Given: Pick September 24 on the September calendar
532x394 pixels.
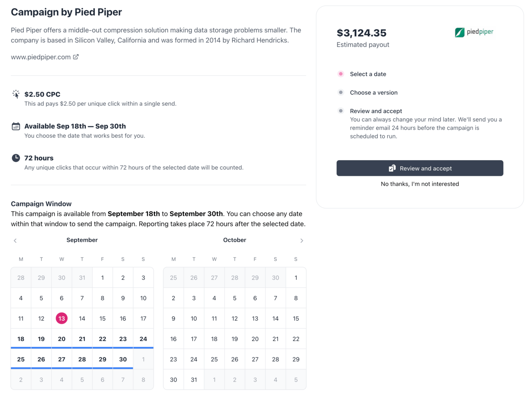Looking at the screenshot, I should [143, 339].
